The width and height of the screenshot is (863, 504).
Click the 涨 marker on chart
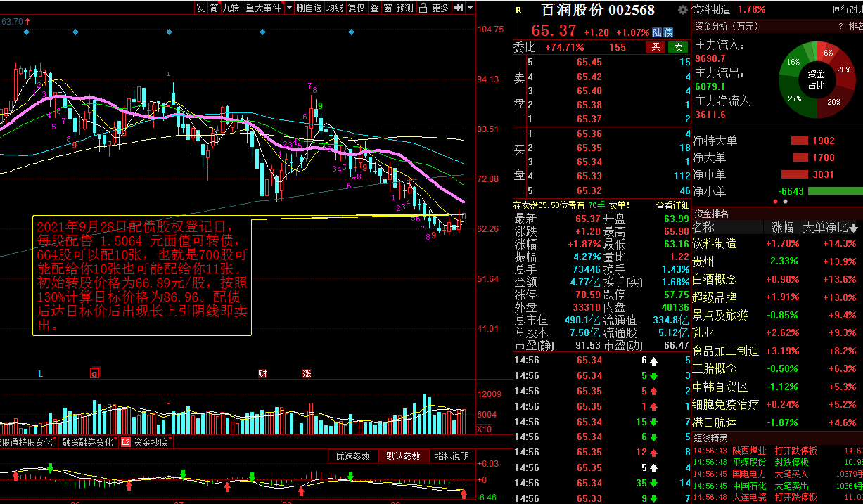[307, 374]
